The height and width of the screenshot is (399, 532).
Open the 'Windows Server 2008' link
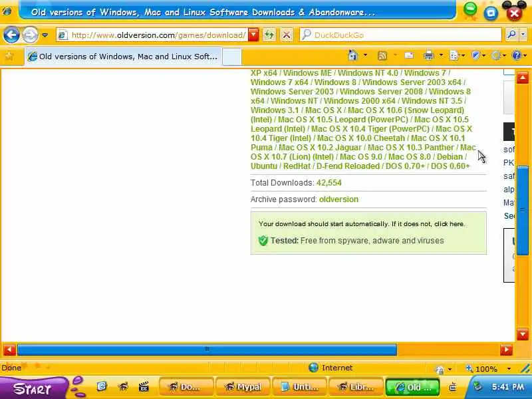(x=381, y=92)
